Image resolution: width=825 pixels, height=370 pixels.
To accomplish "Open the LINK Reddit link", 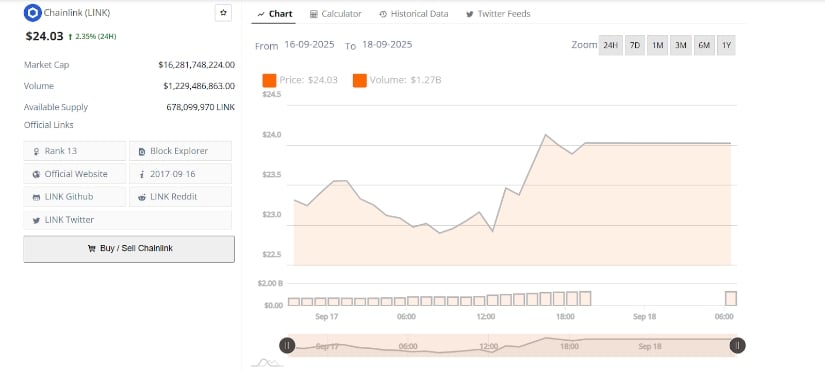I will [180, 197].
